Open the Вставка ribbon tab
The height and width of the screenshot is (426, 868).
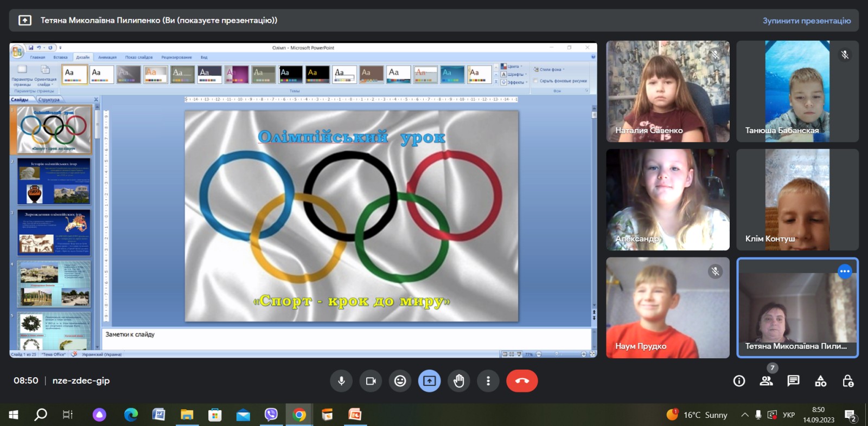(x=60, y=57)
